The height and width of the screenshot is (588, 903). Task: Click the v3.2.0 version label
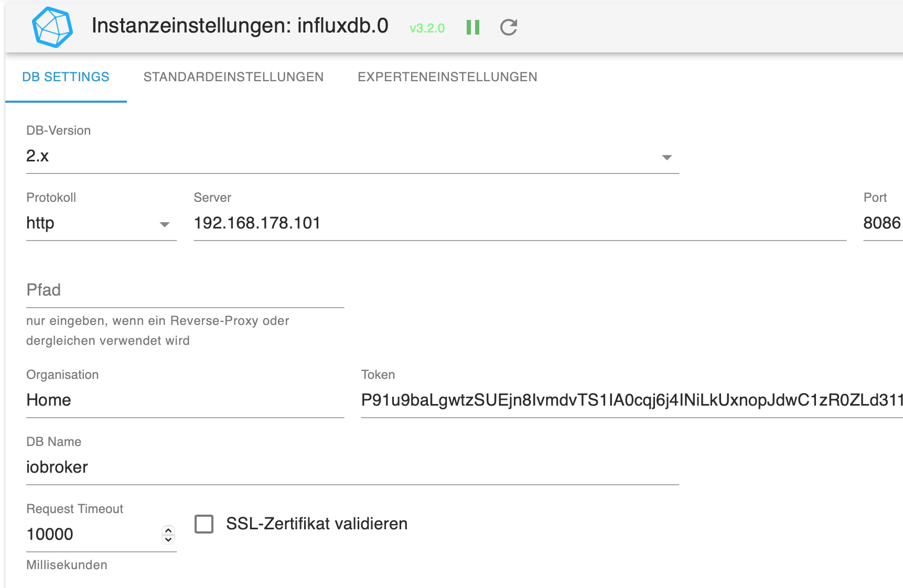(427, 28)
